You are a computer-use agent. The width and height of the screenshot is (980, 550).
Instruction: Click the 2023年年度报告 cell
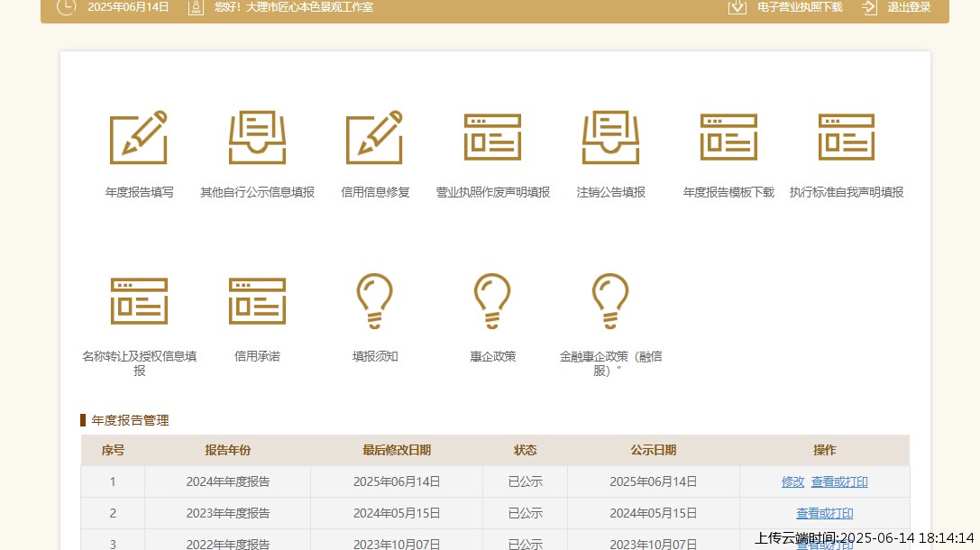pos(227,513)
